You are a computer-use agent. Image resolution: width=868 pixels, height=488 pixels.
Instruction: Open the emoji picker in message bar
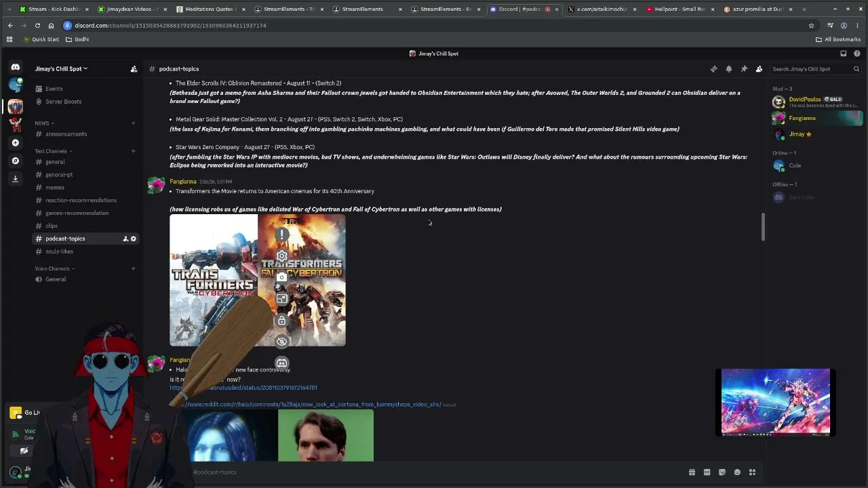point(737,472)
